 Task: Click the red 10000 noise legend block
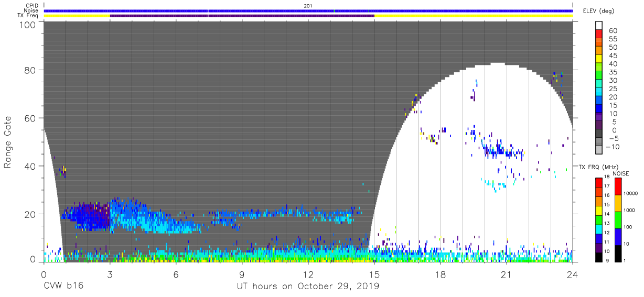617,186
